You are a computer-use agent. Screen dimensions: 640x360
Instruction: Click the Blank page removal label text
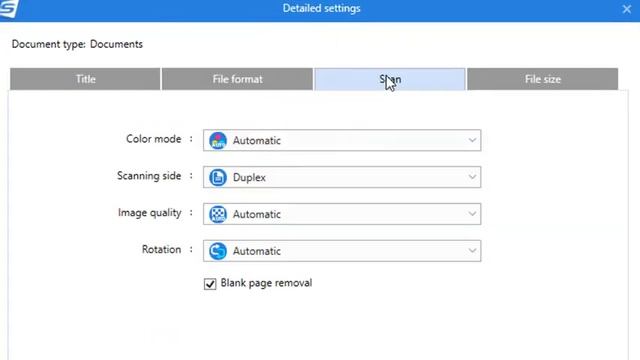[266, 283]
